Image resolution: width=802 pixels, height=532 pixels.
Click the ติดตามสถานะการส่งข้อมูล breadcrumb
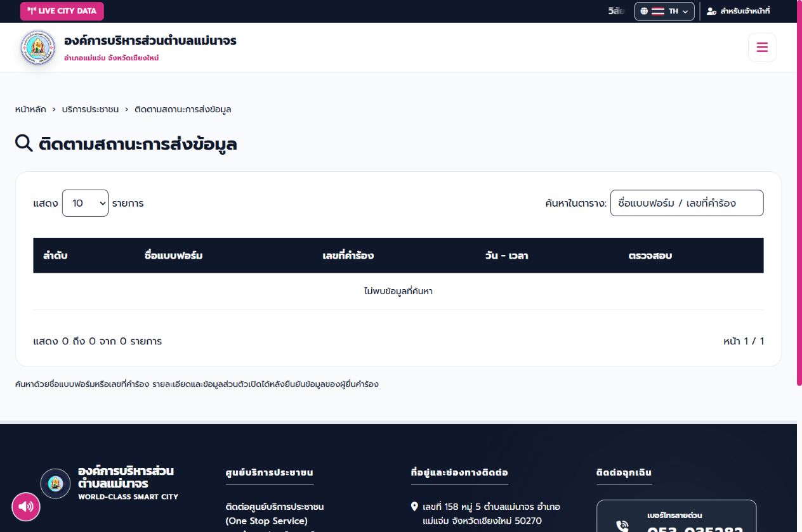click(x=183, y=109)
